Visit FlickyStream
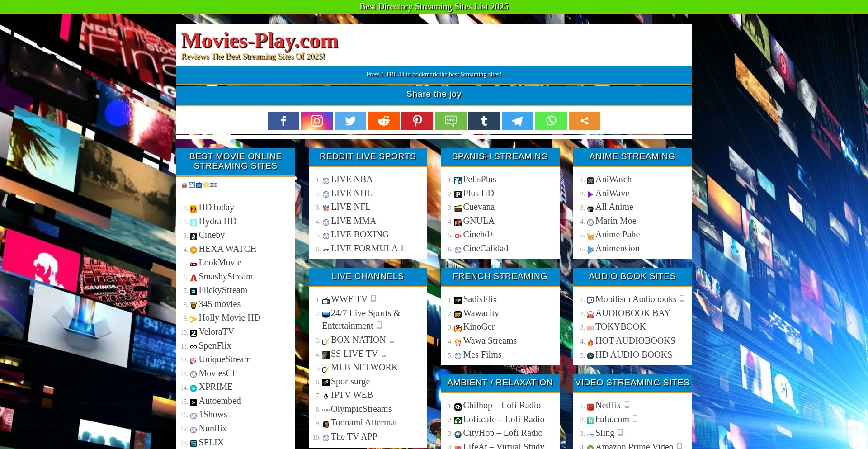The height and width of the screenshot is (449, 868). coord(223,290)
